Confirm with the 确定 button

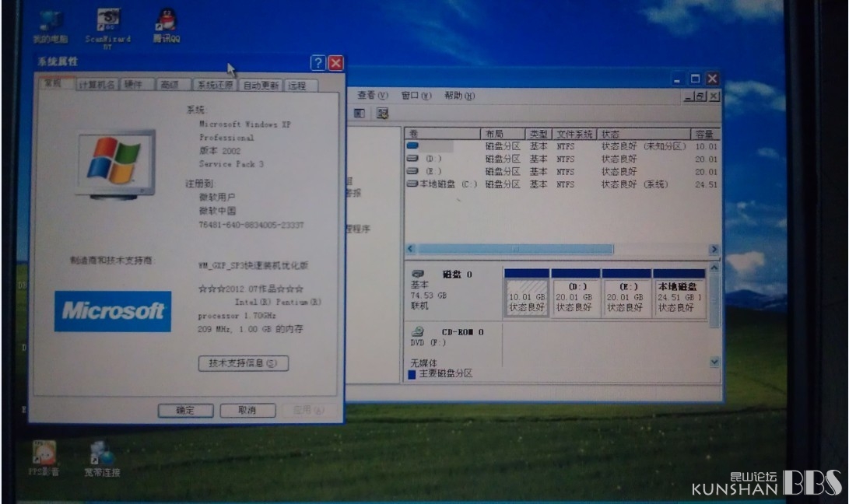185,411
